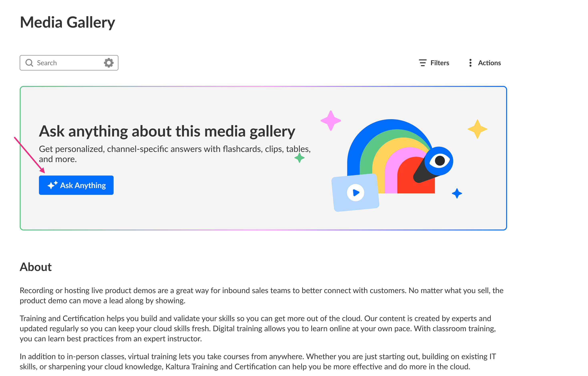Click the sparkle icon on Ask Anything
This screenshot has width=588, height=376.
(x=52, y=185)
